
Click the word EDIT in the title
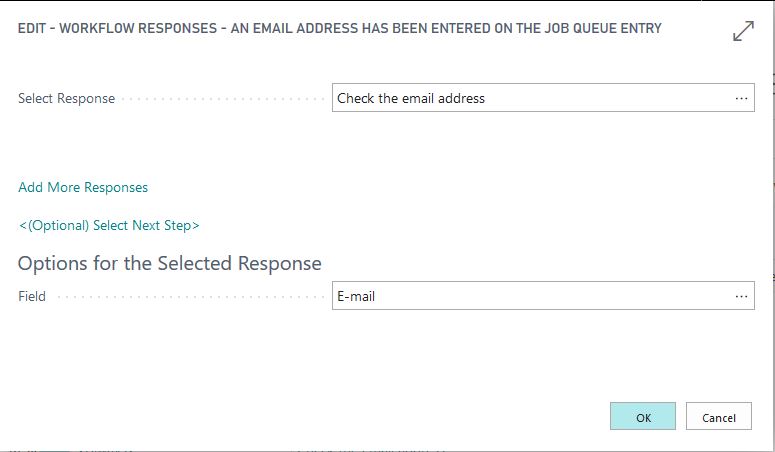[x=34, y=29]
